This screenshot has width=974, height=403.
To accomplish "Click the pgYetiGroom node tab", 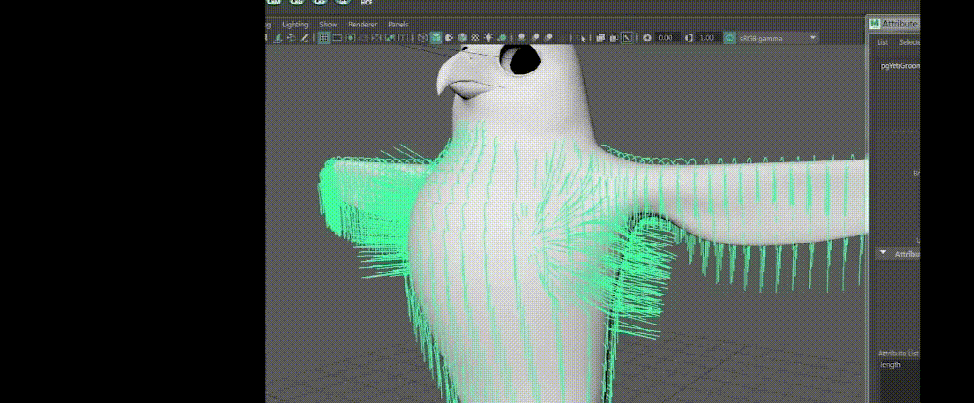I will [x=899, y=66].
